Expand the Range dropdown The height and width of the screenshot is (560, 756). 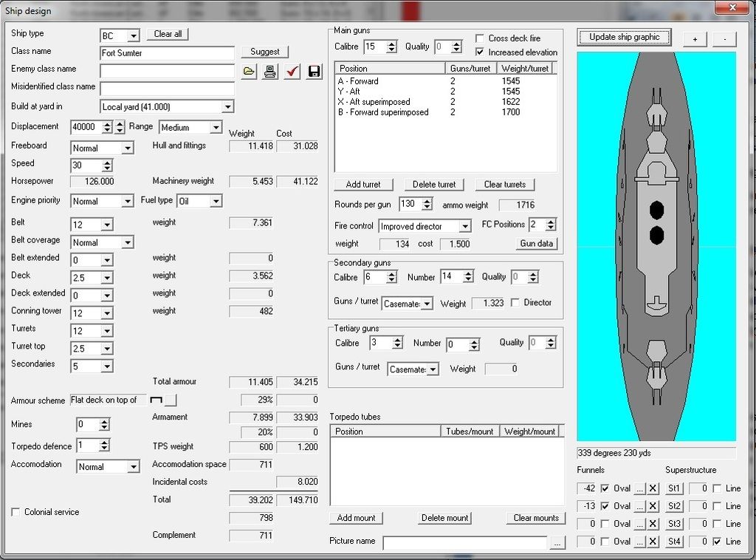[216, 127]
